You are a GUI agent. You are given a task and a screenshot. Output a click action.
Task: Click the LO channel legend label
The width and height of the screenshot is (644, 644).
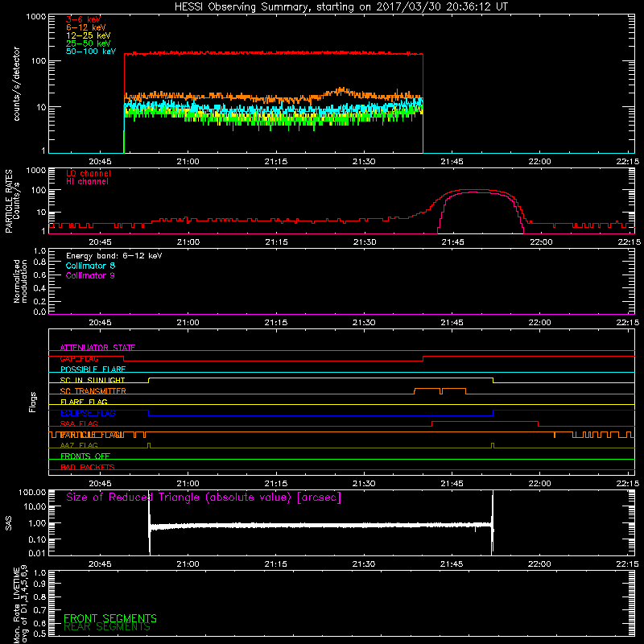coord(89,173)
